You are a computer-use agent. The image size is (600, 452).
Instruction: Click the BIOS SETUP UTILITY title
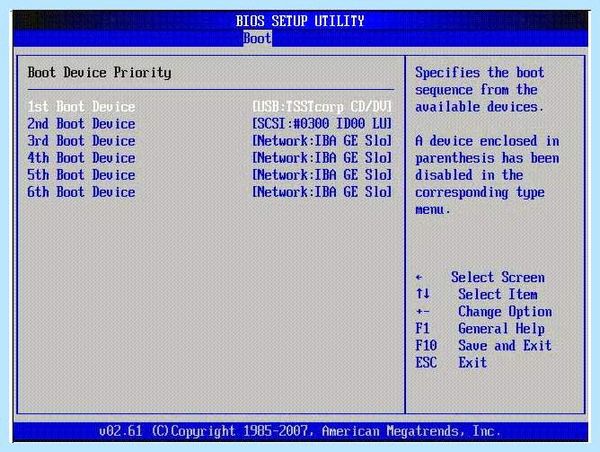click(300, 21)
